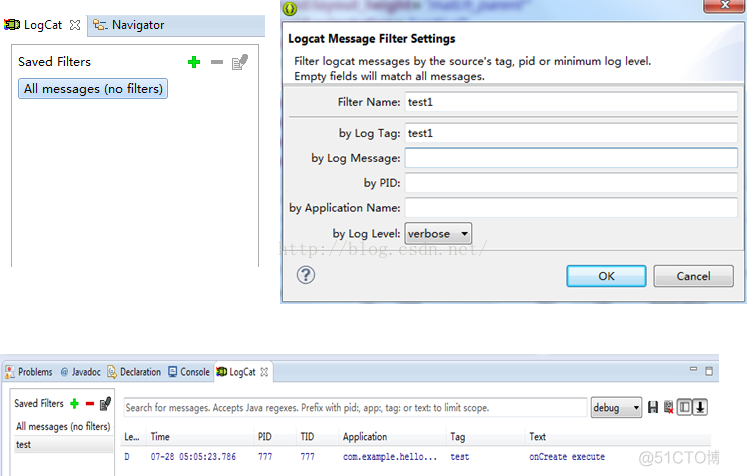Select the bottom LogCat tab
747x476 pixels.
coord(236,372)
